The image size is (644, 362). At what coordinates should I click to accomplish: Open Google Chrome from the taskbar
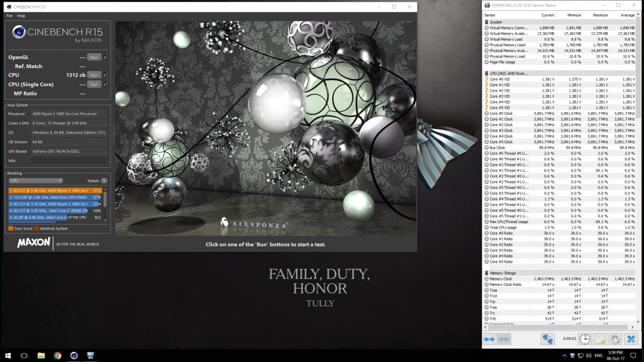(57, 355)
